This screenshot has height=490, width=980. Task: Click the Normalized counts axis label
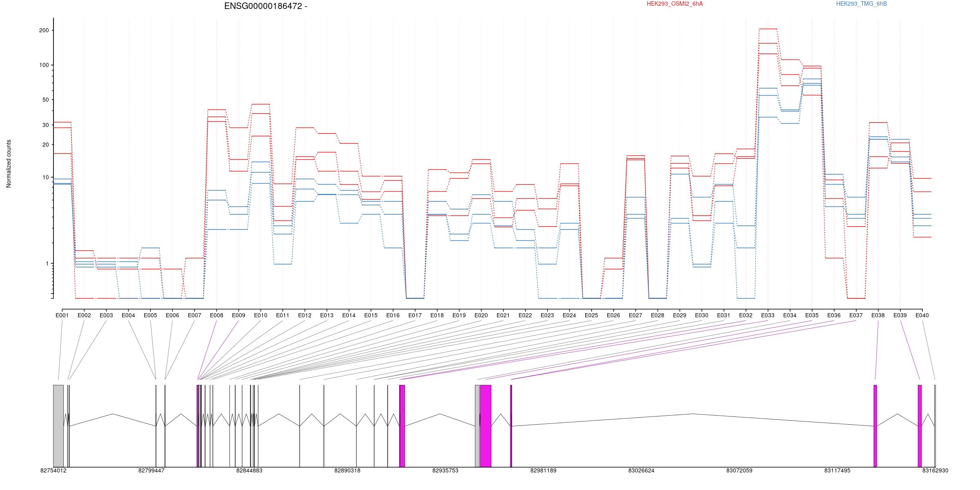[x=9, y=164]
